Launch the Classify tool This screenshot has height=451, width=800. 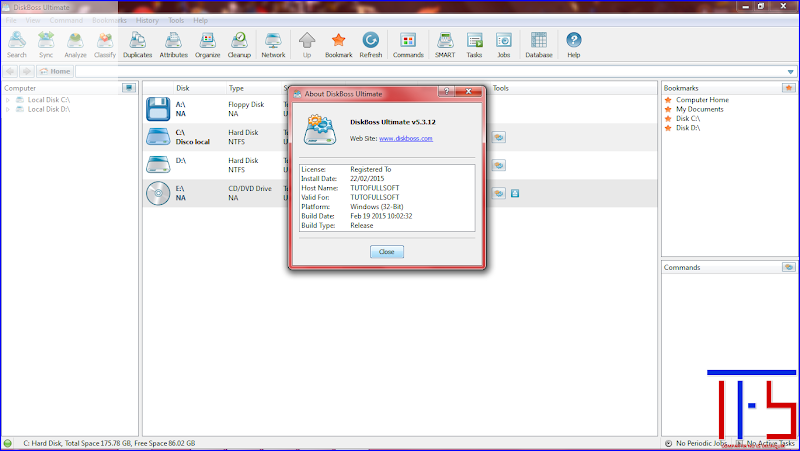click(105, 45)
